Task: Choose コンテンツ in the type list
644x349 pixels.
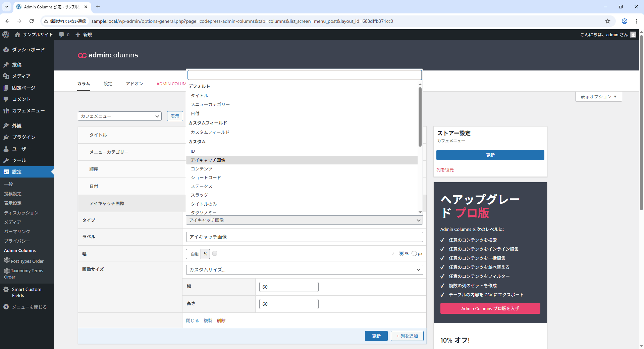Action: click(x=302, y=169)
